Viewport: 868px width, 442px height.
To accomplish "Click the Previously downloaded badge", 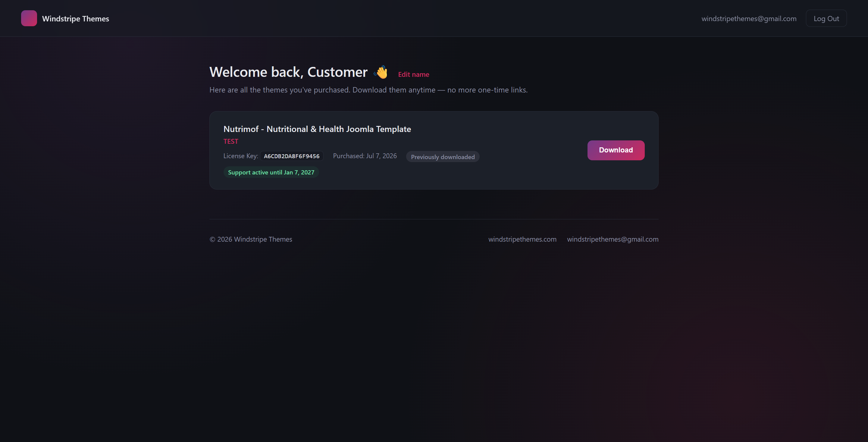I will 443,157.
